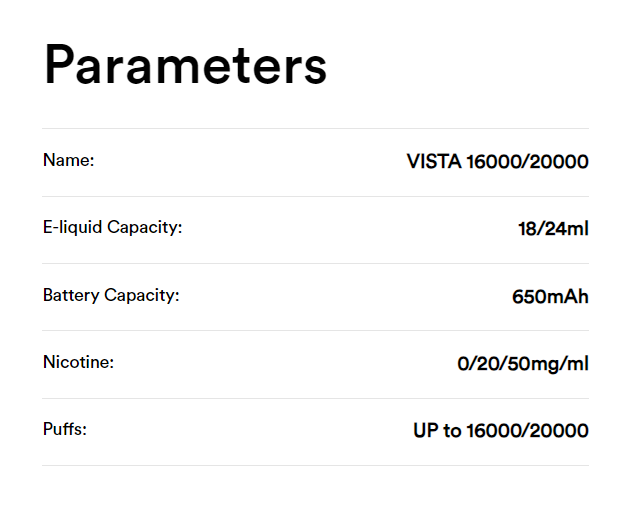Click the 0/20/50mg/ml value
Viewport: 634px width, 528px height.
click(523, 364)
